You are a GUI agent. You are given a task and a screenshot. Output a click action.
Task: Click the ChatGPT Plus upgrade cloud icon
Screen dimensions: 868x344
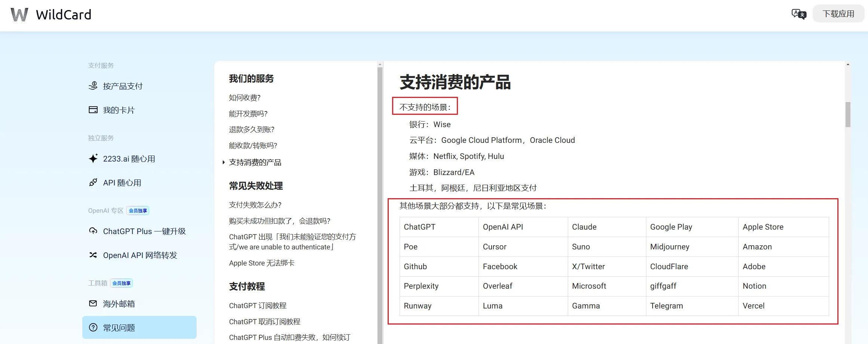tap(93, 231)
